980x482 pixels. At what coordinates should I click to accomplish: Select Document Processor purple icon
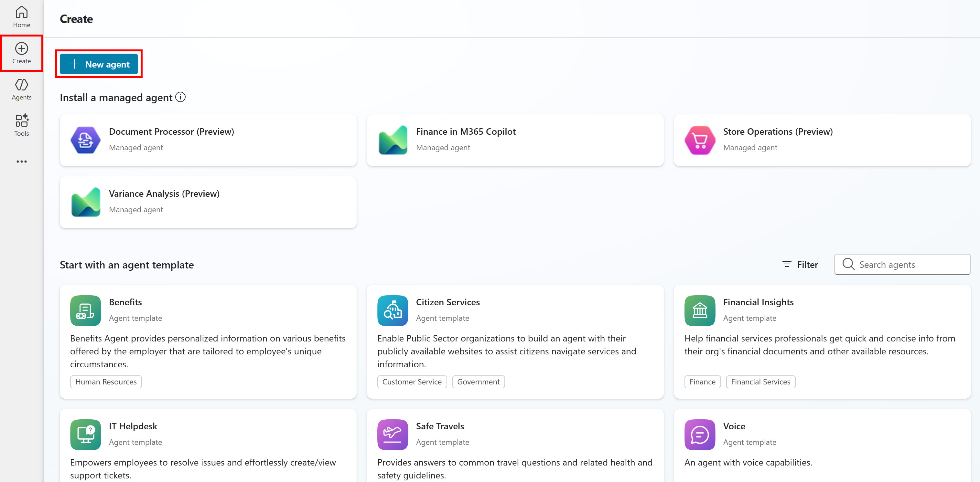85,140
